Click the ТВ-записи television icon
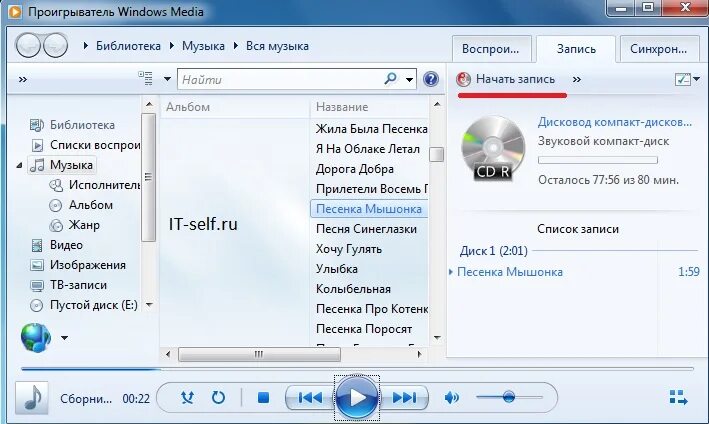Screen dimensions: 709x424 click(x=37, y=285)
